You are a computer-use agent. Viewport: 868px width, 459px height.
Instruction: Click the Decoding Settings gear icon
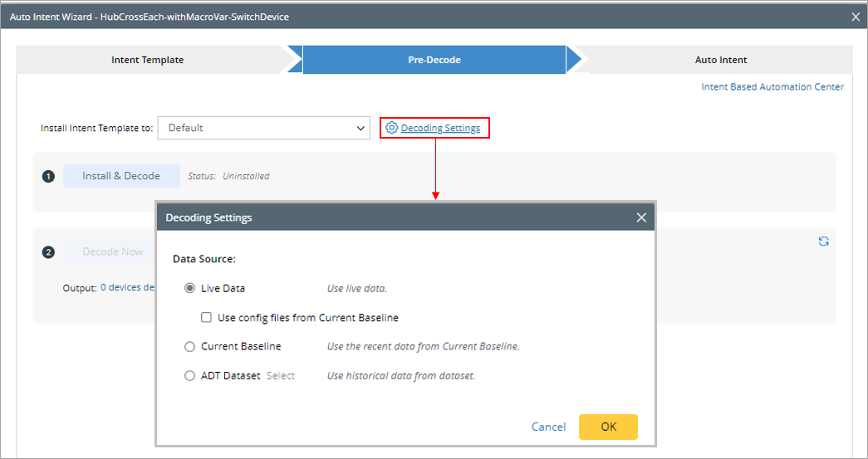coord(391,128)
